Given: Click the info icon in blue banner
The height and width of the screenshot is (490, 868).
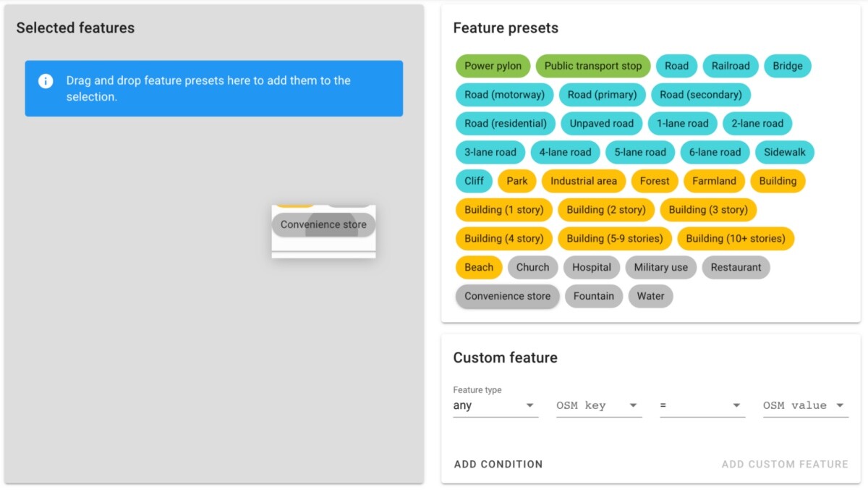Looking at the screenshot, I should [x=46, y=81].
